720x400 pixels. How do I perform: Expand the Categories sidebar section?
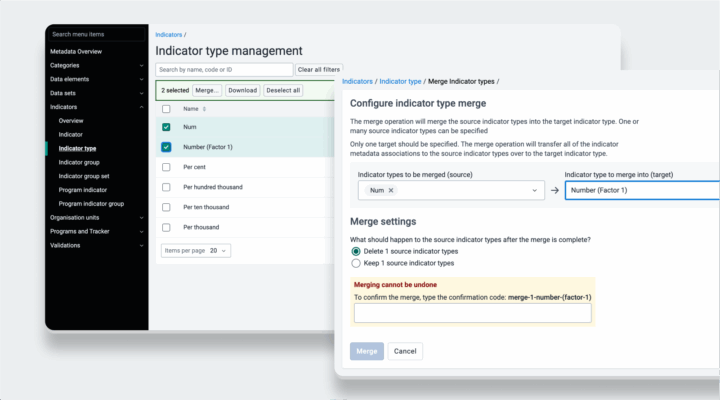coord(141,66)
